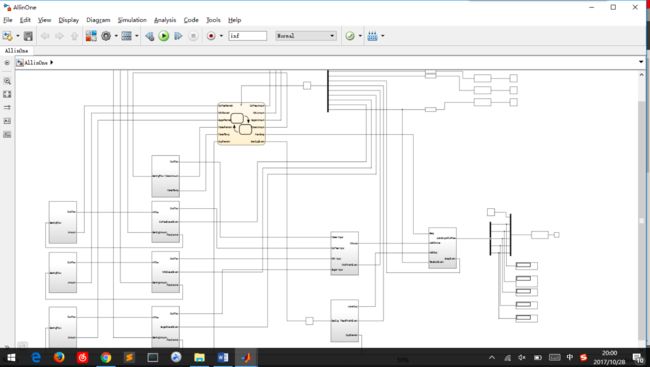Screen dimensions: 650x367
Task: Click the Step Forward icon
Action: pos(178,36)
